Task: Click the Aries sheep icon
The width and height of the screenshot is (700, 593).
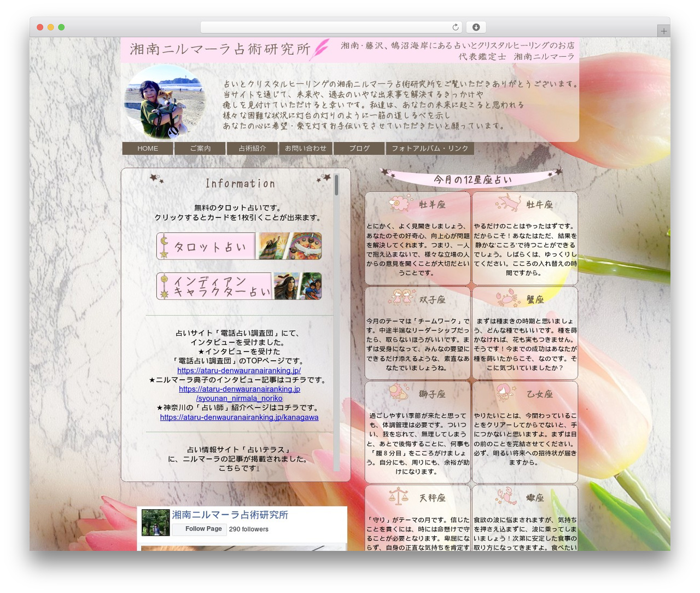Action: tap(400, 204)
